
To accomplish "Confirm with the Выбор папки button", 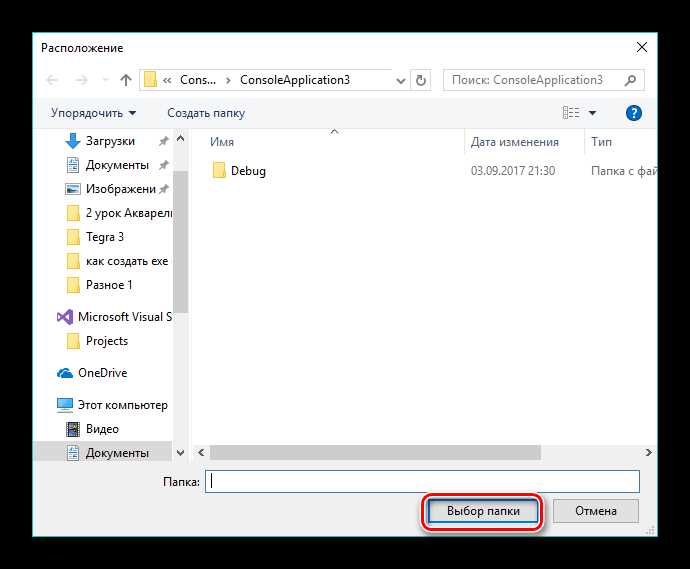I will [483, 511].
